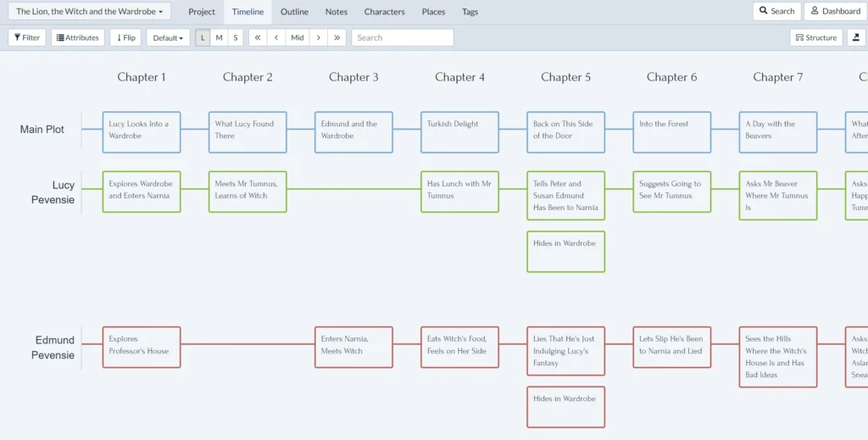Open card Explores Wardrobe and Enters Narnia
Image resolution: width=868 pixels, height=440 pixels.
pos(142,192)
